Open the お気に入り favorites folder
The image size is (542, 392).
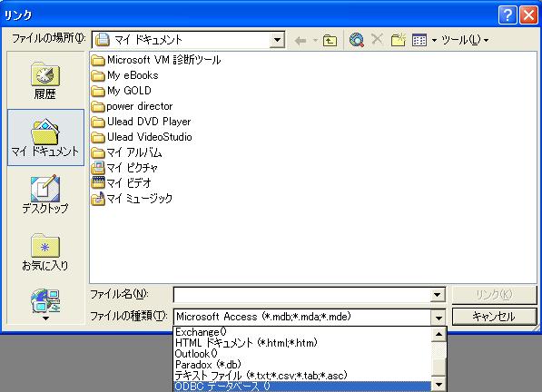45,251
